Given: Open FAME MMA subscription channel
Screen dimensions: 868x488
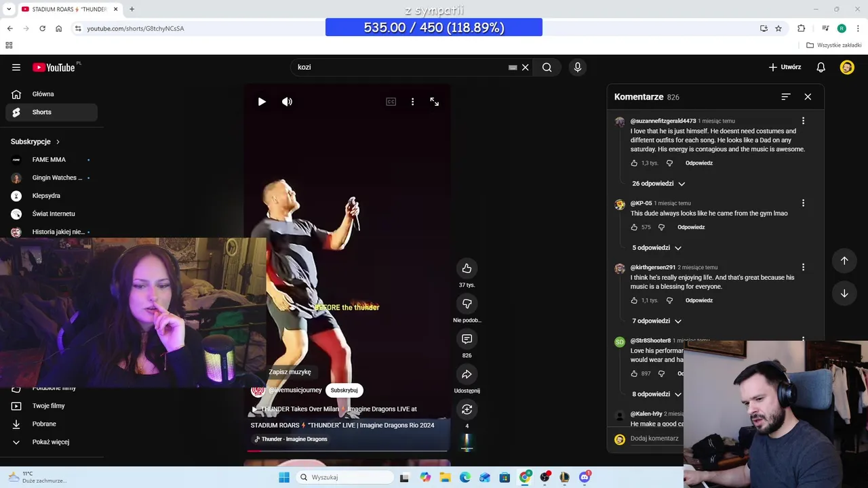Looking at the screenshot, I should 52,160.
